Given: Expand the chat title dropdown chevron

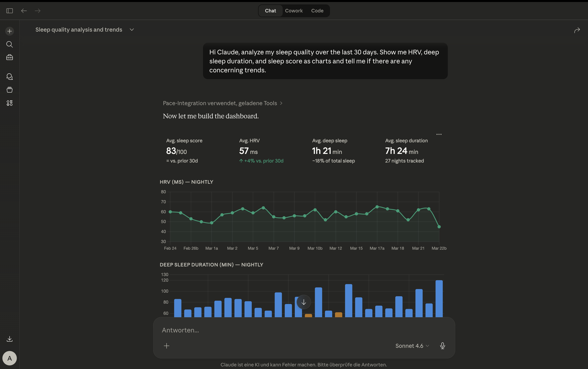Looking at the screenshot, I should pos(132,30).
